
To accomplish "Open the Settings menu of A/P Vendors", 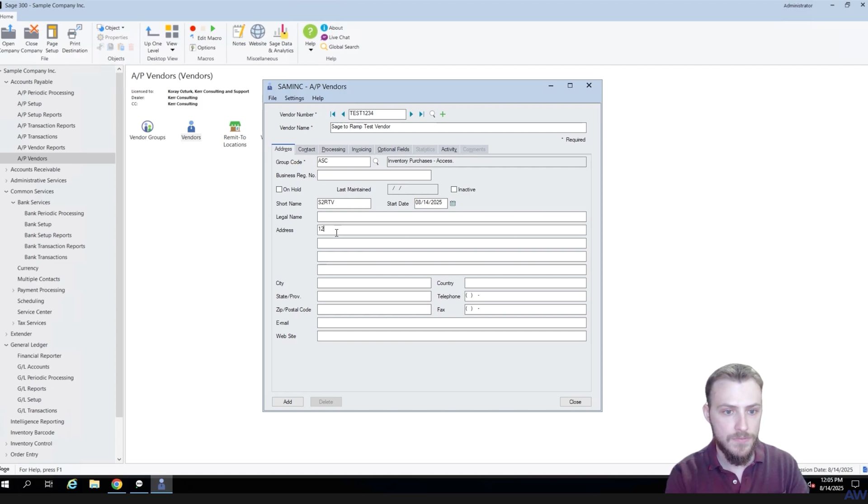I will (294, 98).
